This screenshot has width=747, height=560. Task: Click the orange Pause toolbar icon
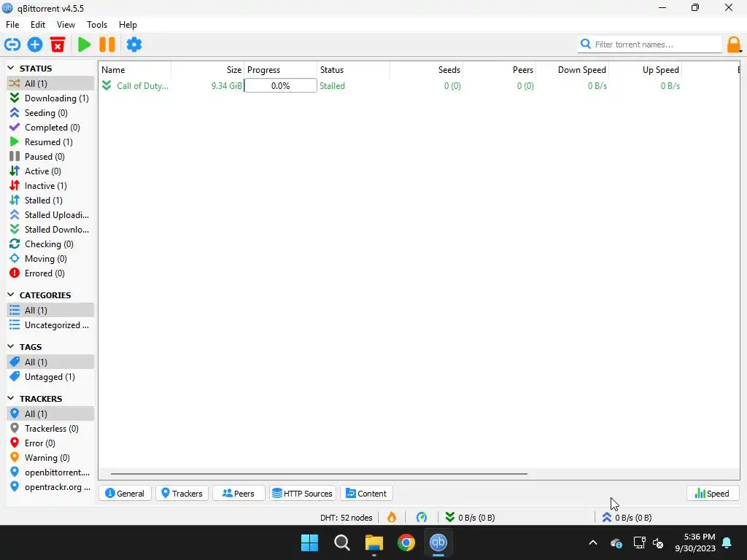[107, 44]
